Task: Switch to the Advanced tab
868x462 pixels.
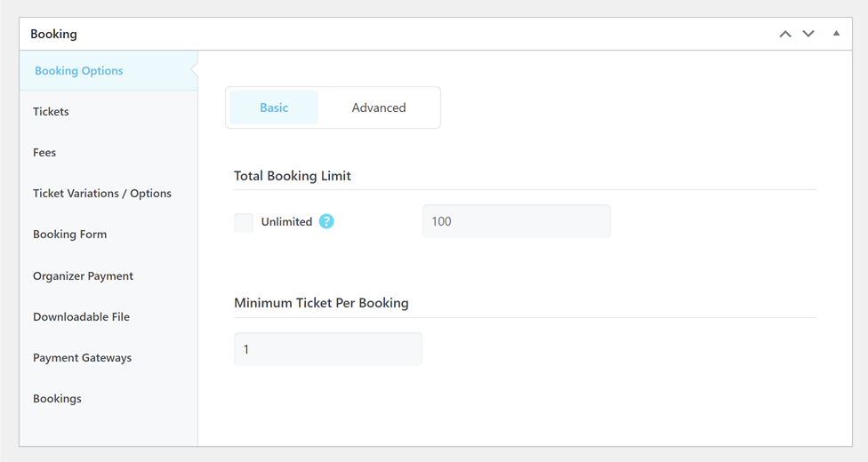Action: coord(379,108)
